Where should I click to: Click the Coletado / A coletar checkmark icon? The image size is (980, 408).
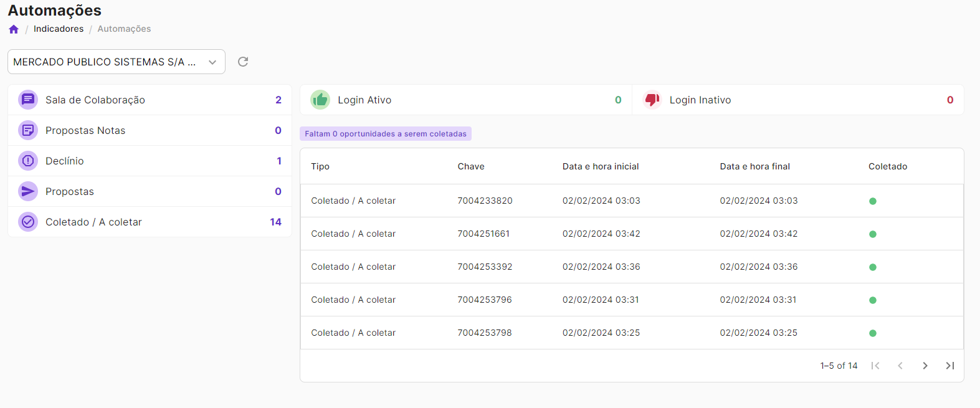tap(28, 222)
